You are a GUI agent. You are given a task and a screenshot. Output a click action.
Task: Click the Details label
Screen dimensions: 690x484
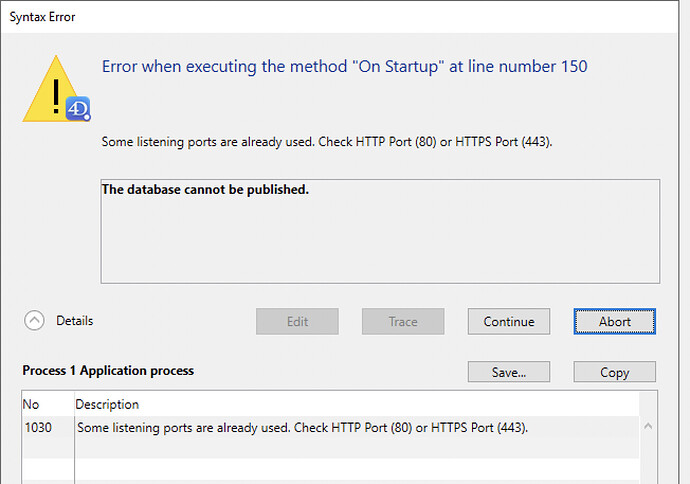point(74,321)
